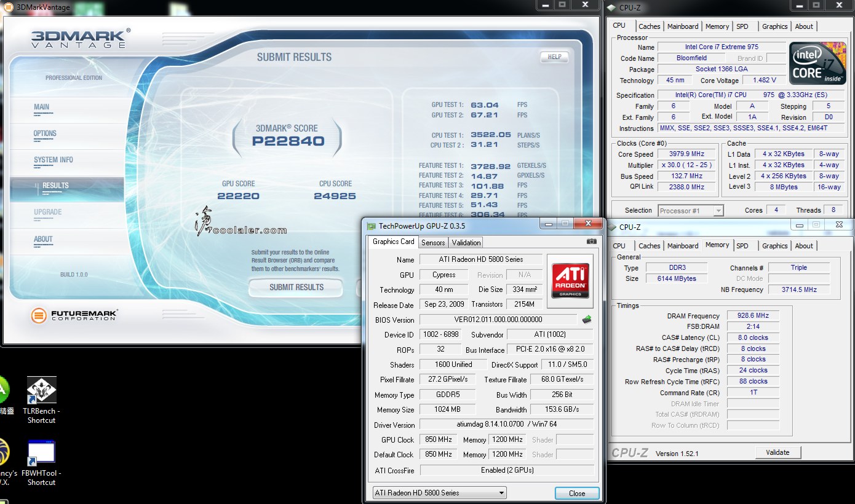Click the Close button in GPU-Z

pos(577,493)
